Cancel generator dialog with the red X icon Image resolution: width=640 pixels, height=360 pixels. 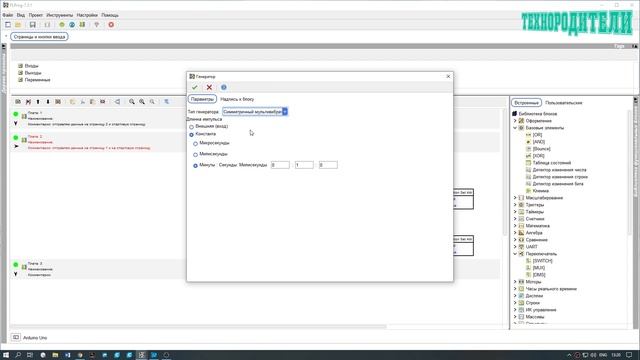pos(209,87)
